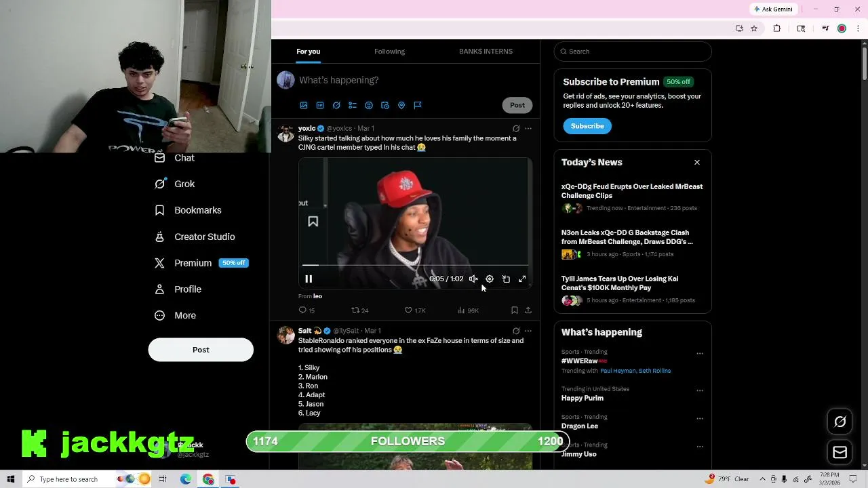The height and width of the screenshot is (488, 868).
Task: Click the Subscribe button for Premium
Action: coord(587,126)
